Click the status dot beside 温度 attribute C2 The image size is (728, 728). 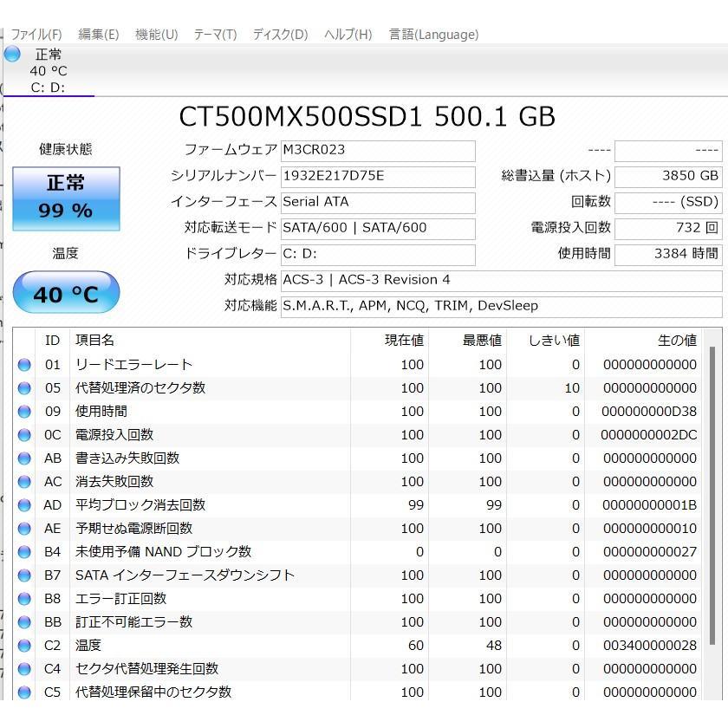[x=24, y=645]
